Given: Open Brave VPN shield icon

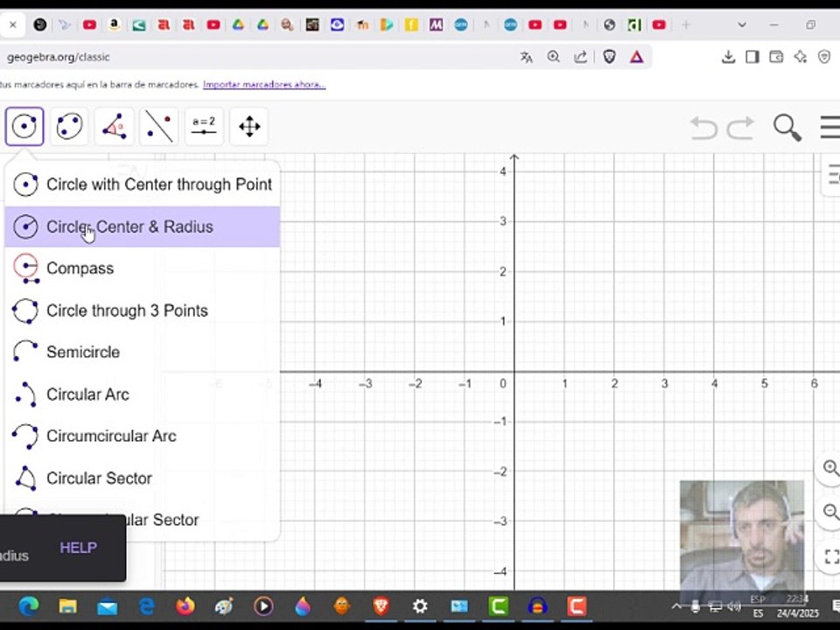Looking at the screenshot, I should pyautogui.click(x=824, y=57).
